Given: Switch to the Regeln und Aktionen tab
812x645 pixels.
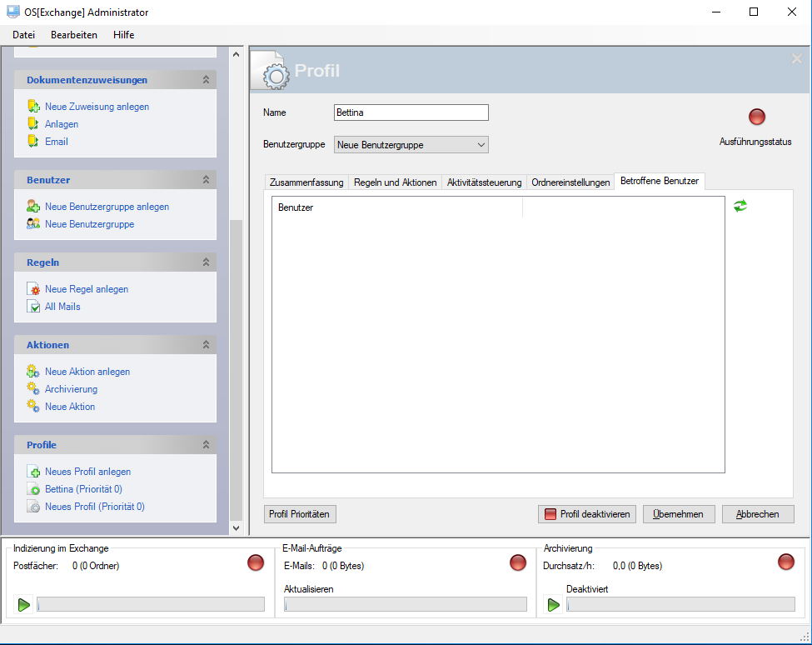Looking at the screenshot, I should pyautogui.click(x=395, y=182).
